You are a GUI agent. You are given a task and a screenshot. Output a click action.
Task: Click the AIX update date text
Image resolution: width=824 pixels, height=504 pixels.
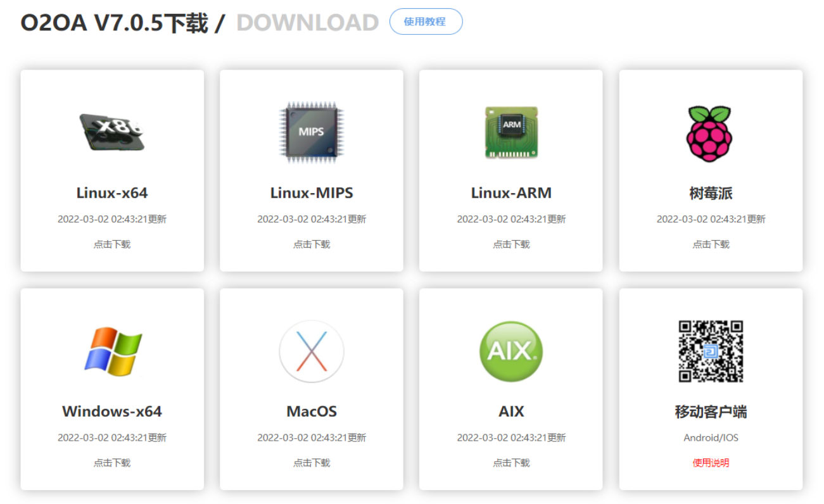coord(511,438)
